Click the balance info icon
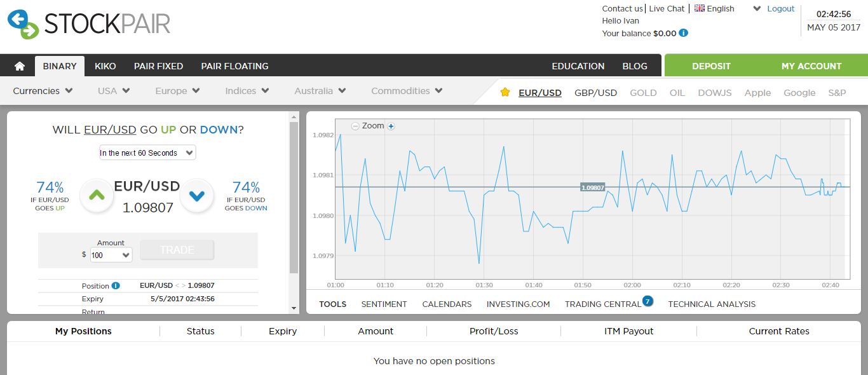 684,33
